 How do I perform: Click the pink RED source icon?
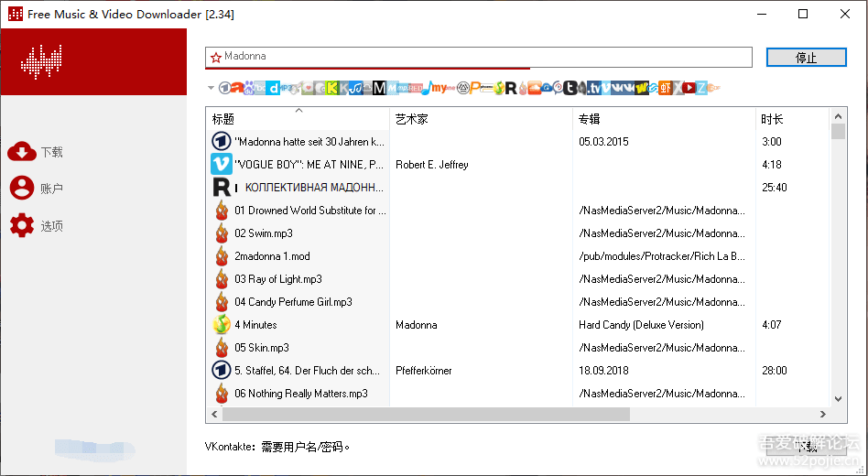point(416,88)
